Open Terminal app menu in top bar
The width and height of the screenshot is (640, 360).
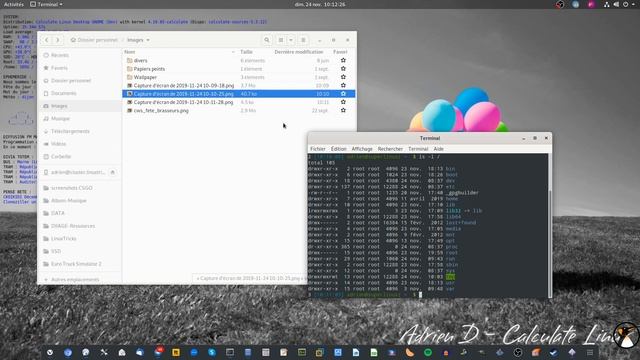click(x=46, y=4)
